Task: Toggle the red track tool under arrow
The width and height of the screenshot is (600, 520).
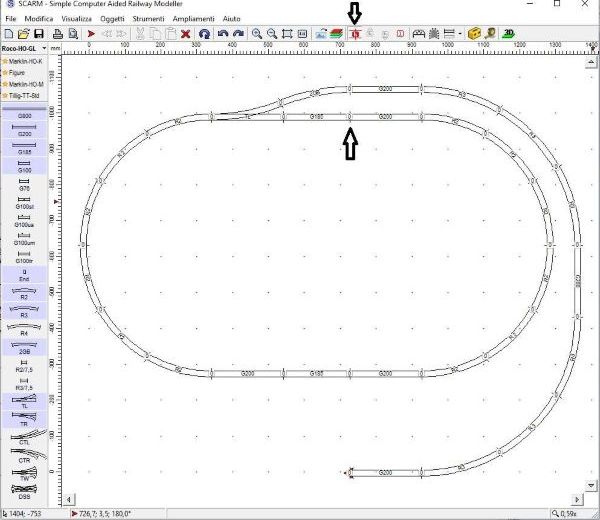Action: pos(353,33)
